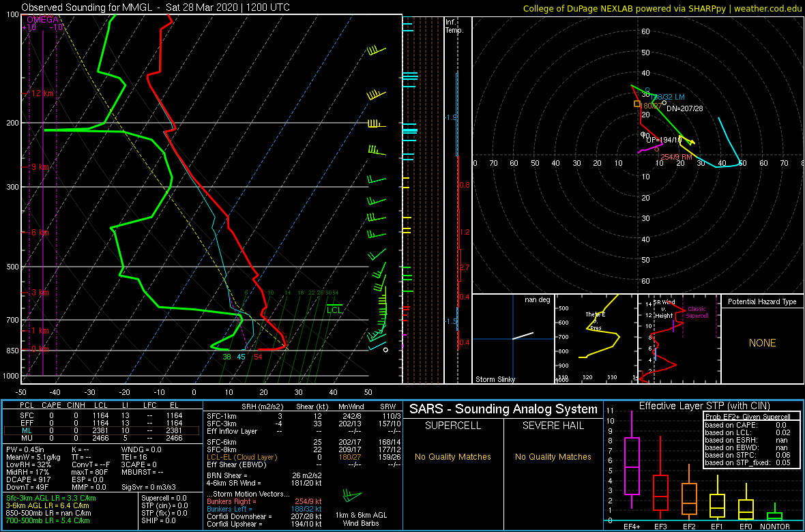Click the 'SARS - Sounding Analog System' heading

[503, 409]
